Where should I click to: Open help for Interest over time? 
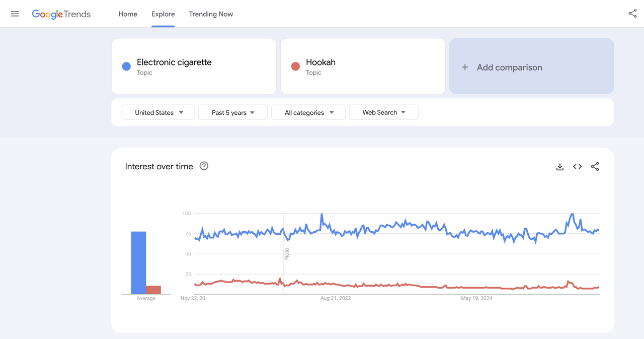pyautogui.click(x=204, y=166)
